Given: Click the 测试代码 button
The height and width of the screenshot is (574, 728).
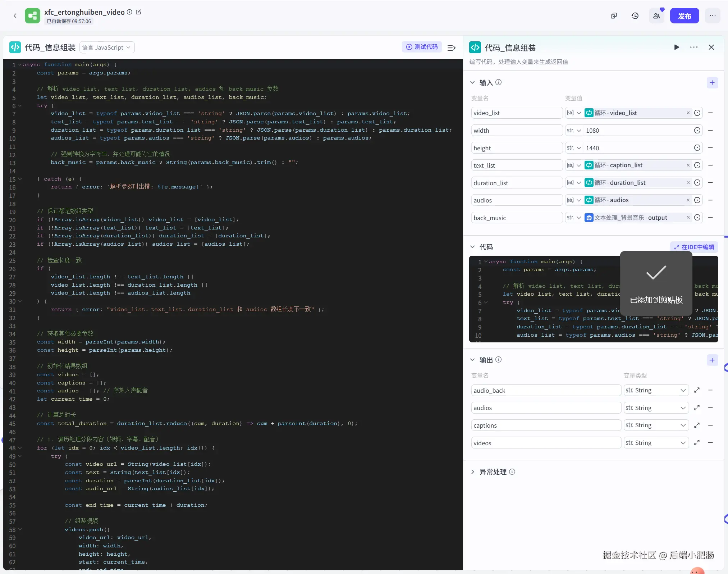Looking at the screenshot, I should [422, 47].
